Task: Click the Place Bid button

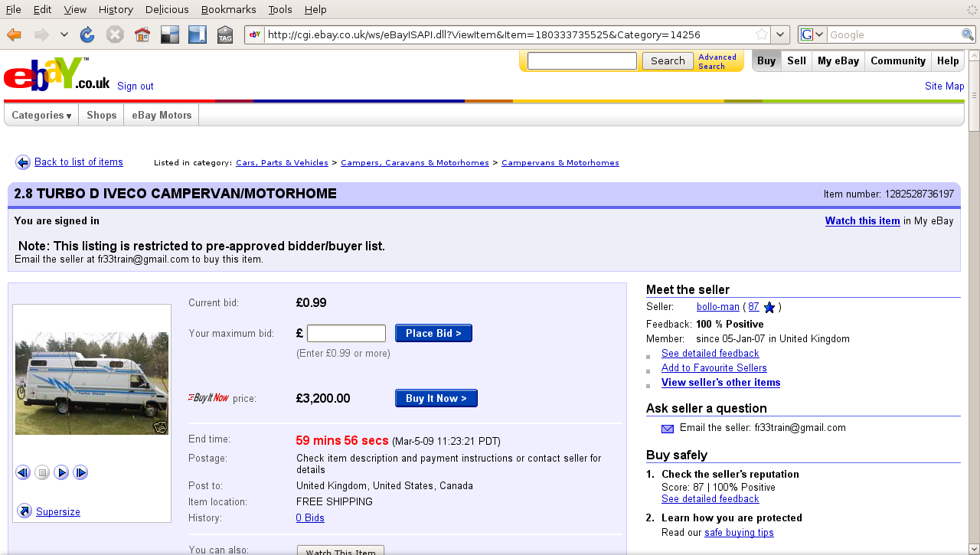Action: coord(433,332)
